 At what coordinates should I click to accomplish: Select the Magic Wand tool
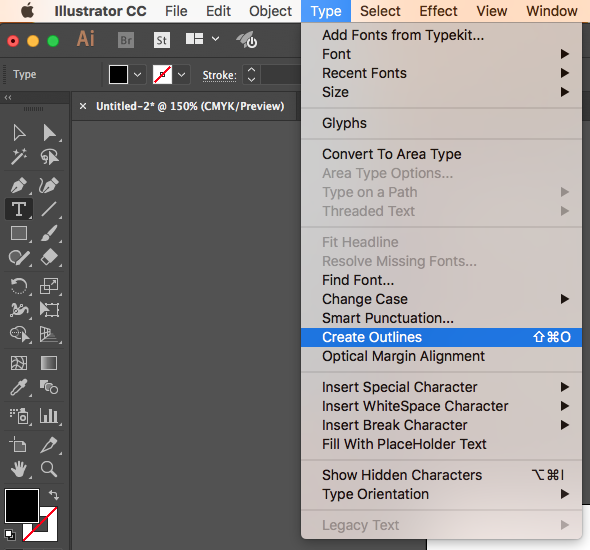19,156
